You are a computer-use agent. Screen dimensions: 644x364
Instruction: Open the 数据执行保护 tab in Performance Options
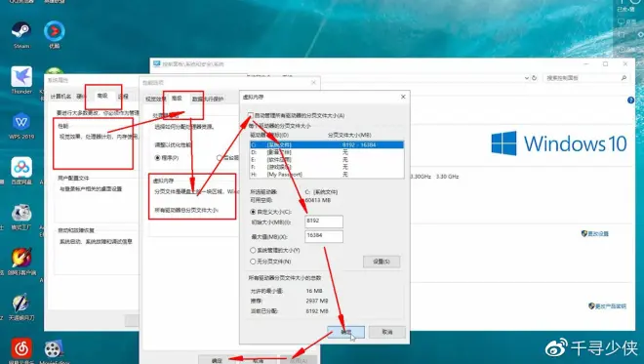pyautogui.click(x=208, y=99)
